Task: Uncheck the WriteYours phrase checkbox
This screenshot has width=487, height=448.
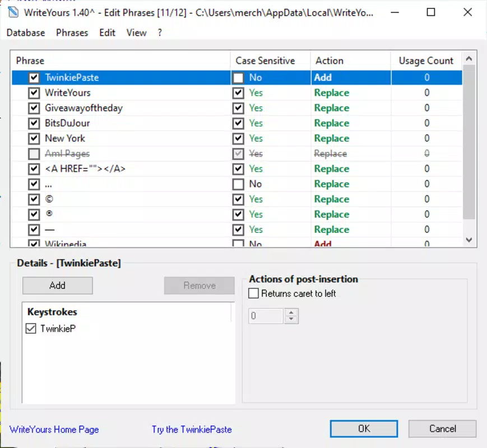Action: [x=34, y=93]
